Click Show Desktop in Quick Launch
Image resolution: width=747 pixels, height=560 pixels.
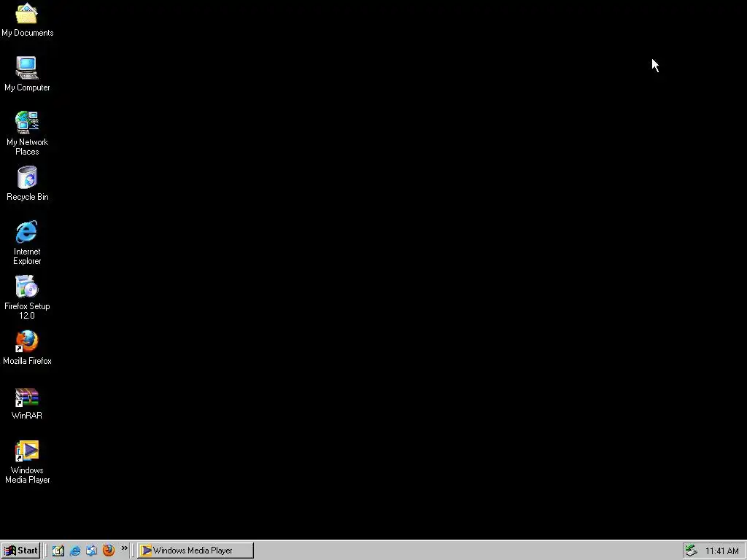58,551
